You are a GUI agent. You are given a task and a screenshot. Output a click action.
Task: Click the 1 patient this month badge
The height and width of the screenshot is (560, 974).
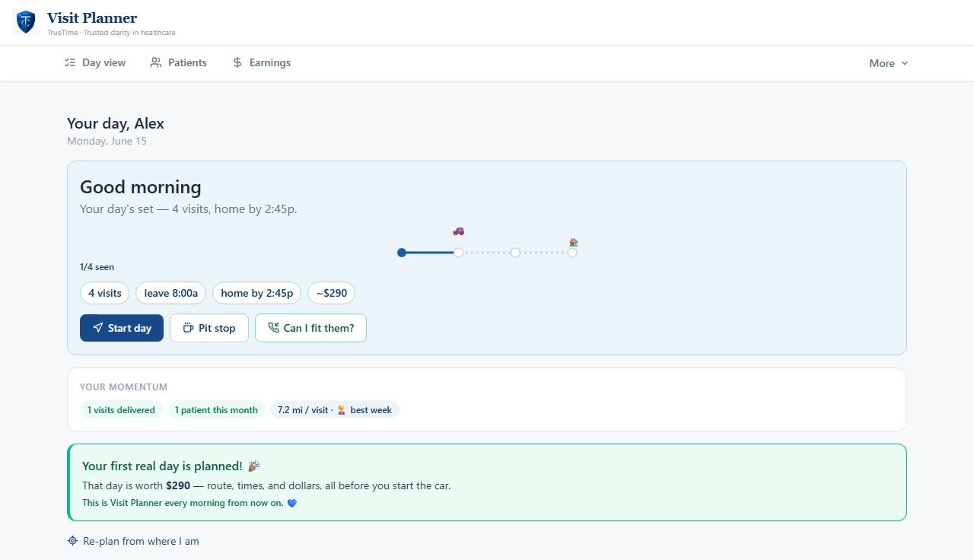(216, 410)
